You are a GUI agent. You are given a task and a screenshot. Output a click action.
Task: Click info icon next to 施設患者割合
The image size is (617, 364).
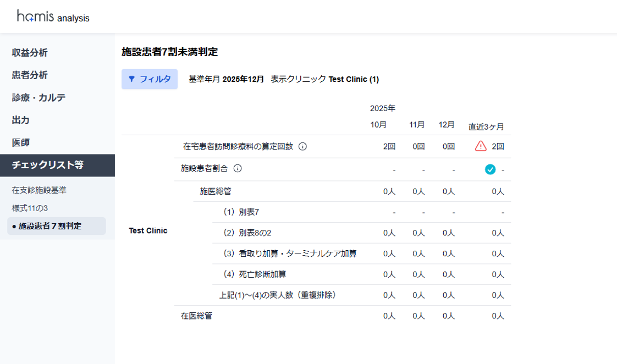click(x=238, y=169)
